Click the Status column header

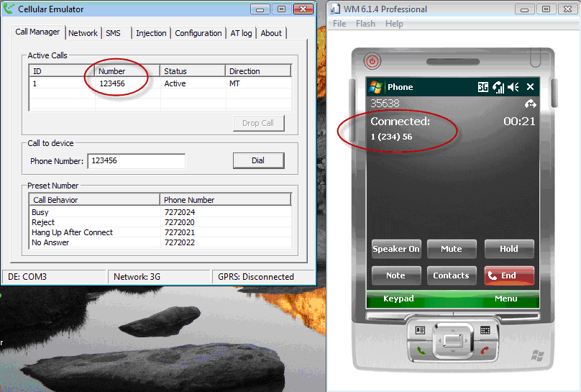(x=193, y=71)
